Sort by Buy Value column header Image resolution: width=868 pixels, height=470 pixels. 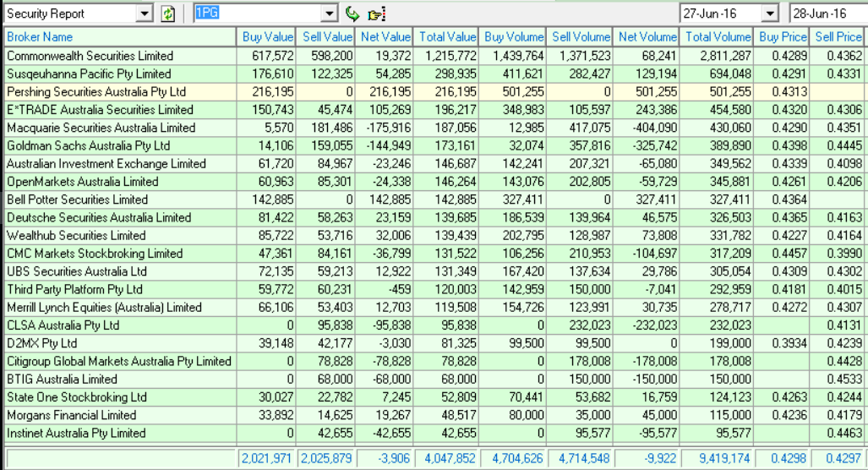[x=266, y=37]
